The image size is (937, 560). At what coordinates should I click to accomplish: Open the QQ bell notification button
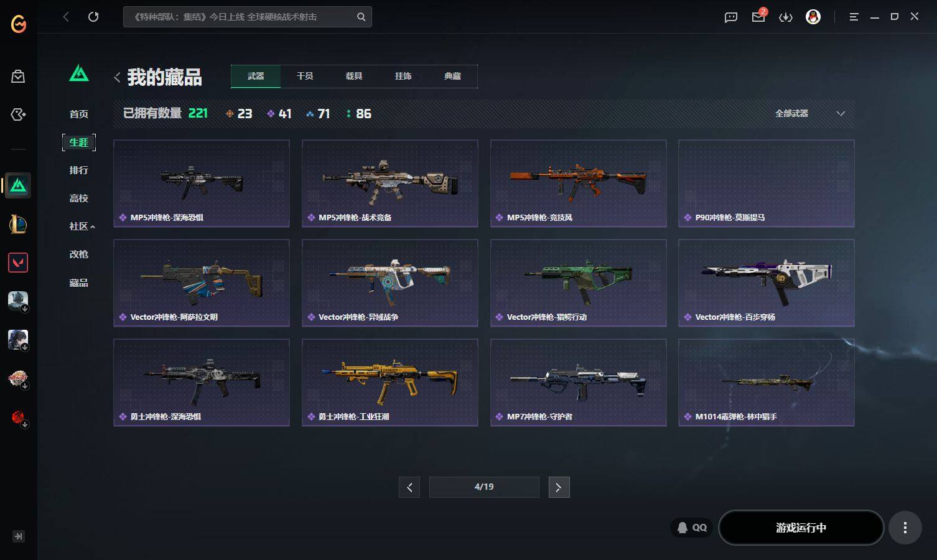click(x=692, y=528)
